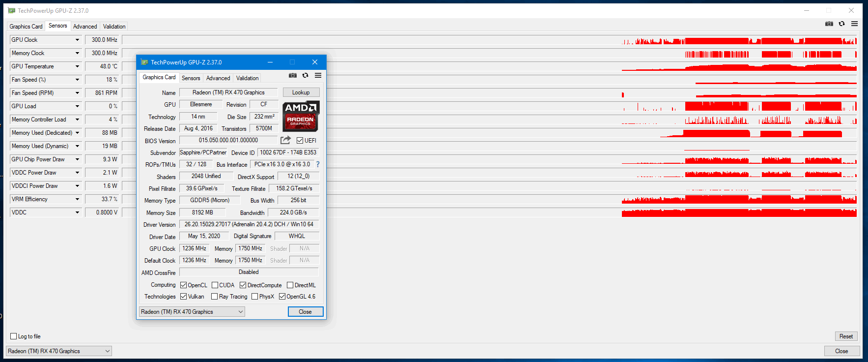The height and width of the screenshot is (362, 868).
Task: Click the BIOS Version field
Action: 228,140
